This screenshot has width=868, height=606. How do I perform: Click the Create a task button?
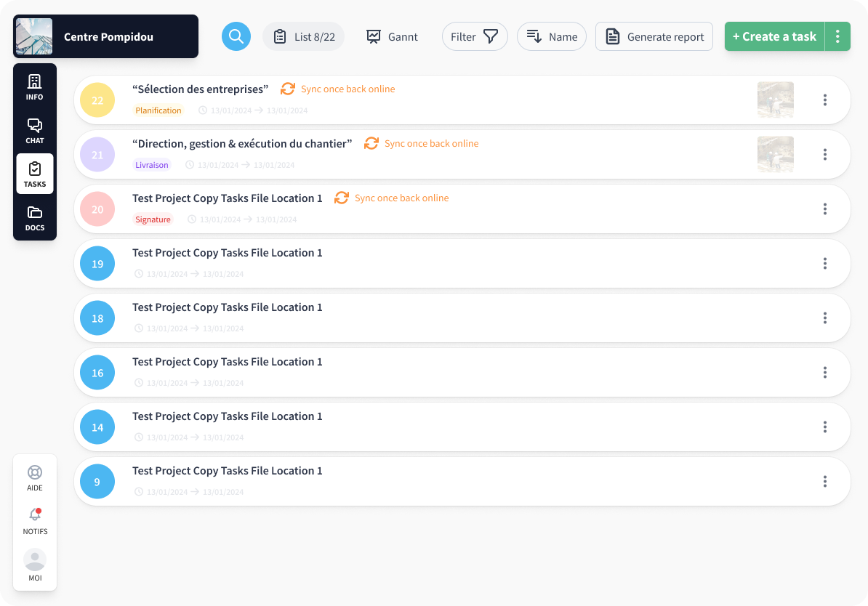[774, 36]
